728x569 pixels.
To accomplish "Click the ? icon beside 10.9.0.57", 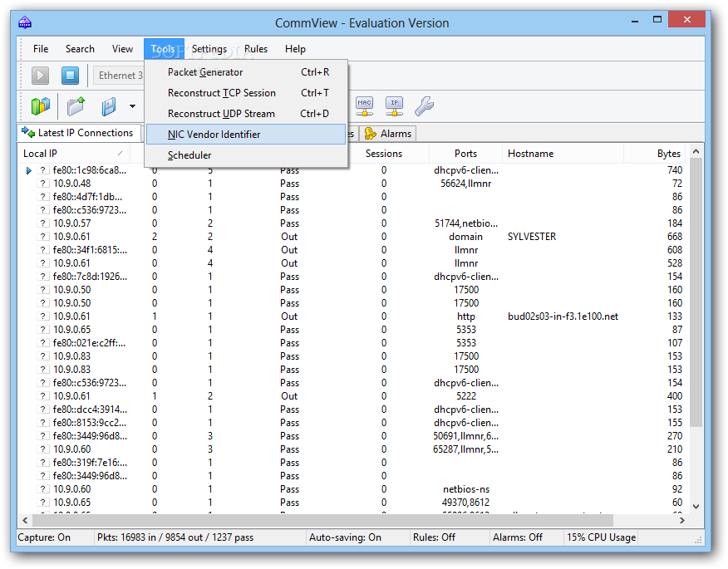I will coord(42,223).
